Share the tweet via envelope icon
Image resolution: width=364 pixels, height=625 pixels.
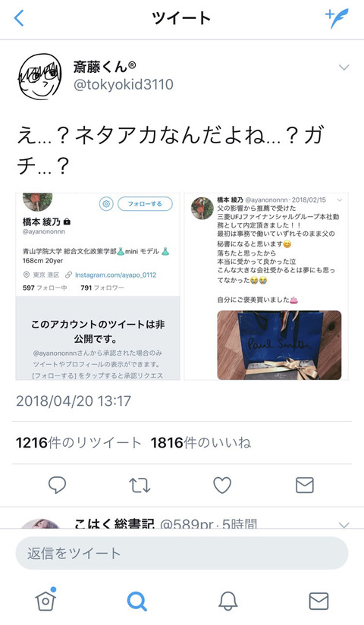point(305,485)
